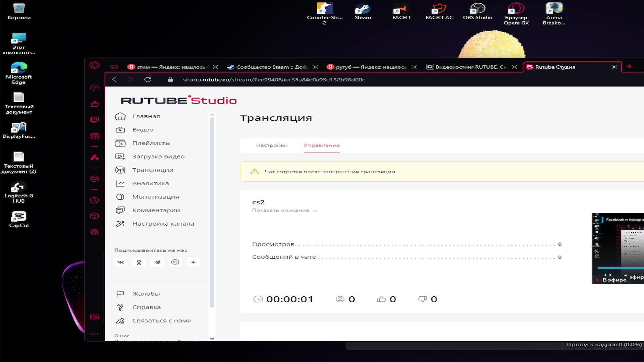Open Rutube's Telegram social link
Image resolution: width=644 pixels, height=362 pixels.
[x=157, y=262]
